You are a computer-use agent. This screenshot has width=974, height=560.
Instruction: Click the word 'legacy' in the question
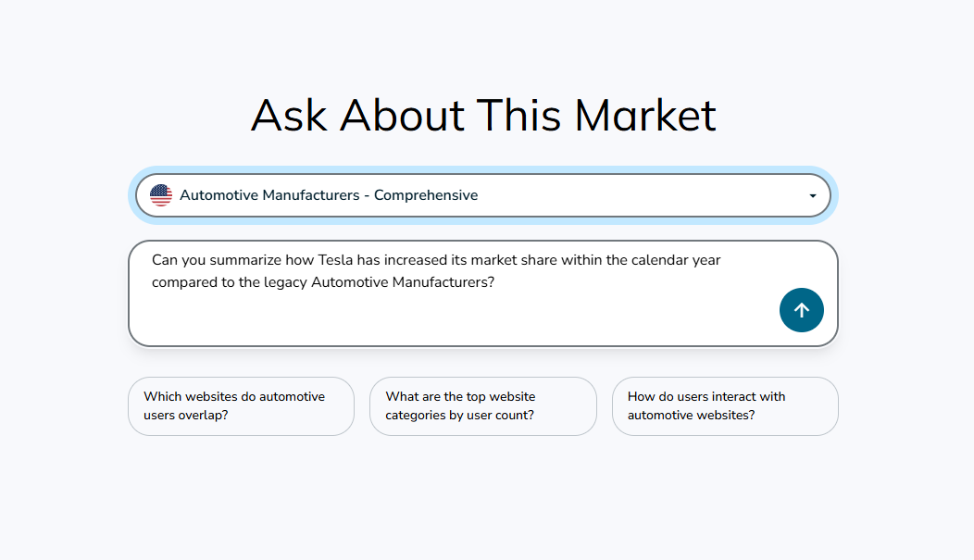point(285,282)
